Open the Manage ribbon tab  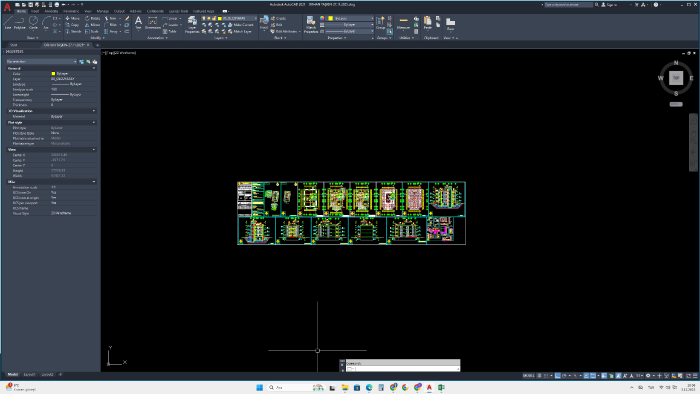103,11
